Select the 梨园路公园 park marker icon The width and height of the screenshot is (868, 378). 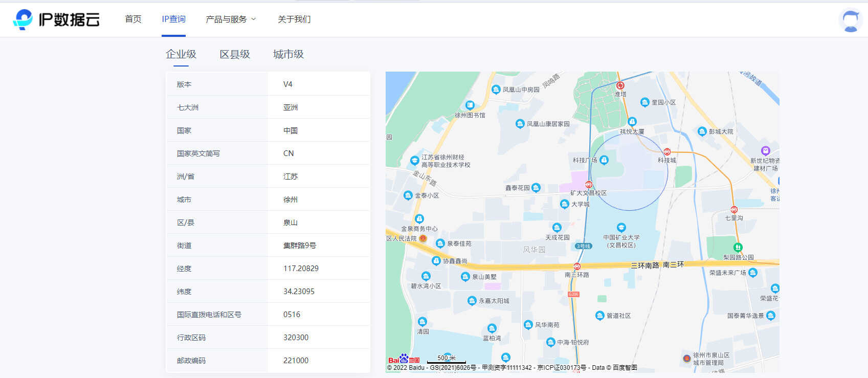[x=738, y=248]
